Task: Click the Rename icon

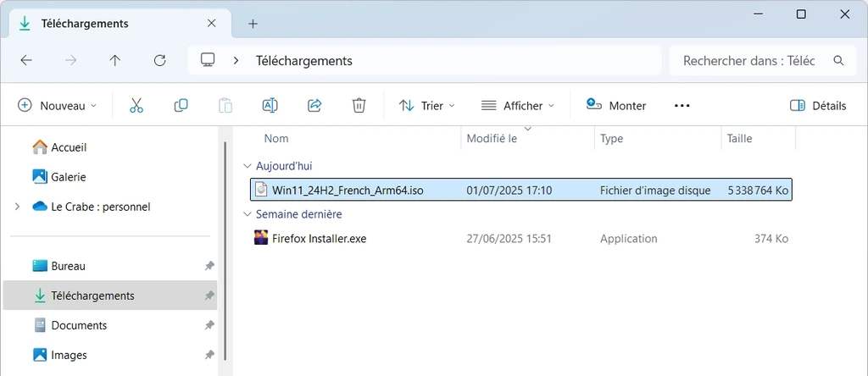Action: pyautogui.click(x=270, y=106)
